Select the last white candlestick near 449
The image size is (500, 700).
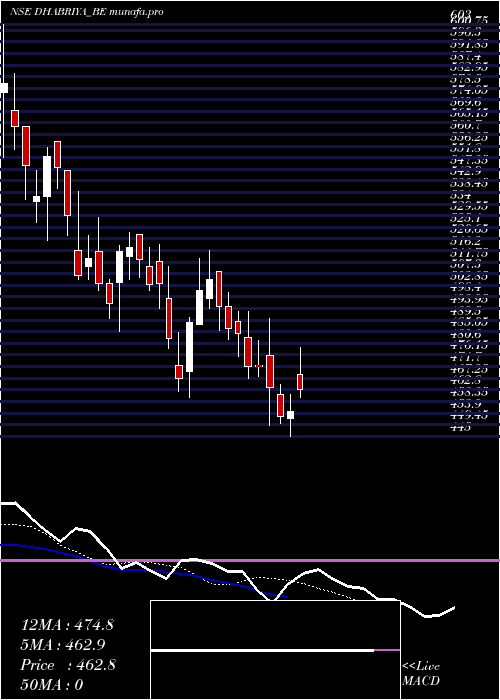pyautogui.click(x=291, y=415)
